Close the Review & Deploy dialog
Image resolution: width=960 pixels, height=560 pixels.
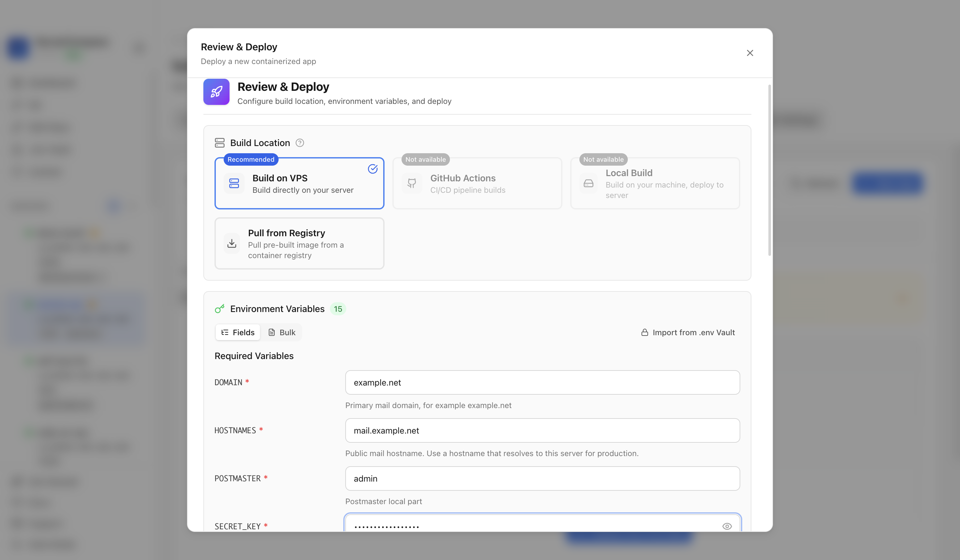tap(750, 53)
